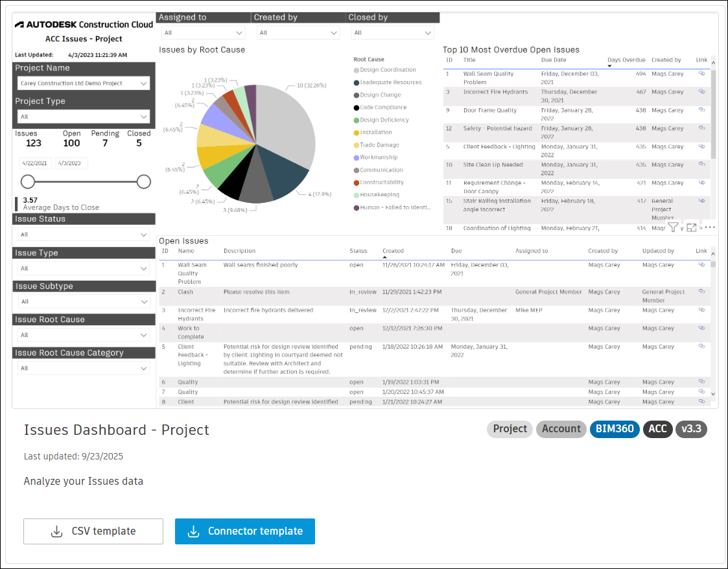The height and width of the screenshot is (569, 728).
Task: Click the Autodesk Construction Cloud logo
Action: click(x=84, y=25)
